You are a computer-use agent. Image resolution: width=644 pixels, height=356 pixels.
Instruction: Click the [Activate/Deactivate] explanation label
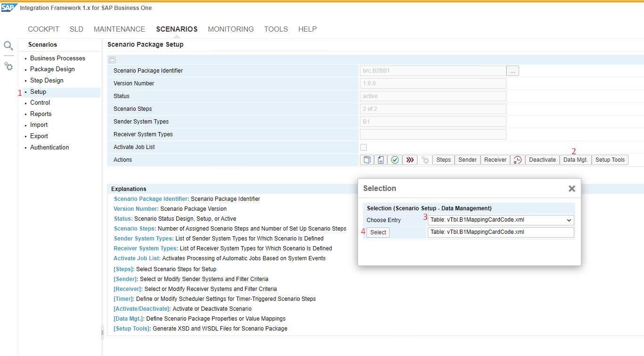[x=142, y=309]
